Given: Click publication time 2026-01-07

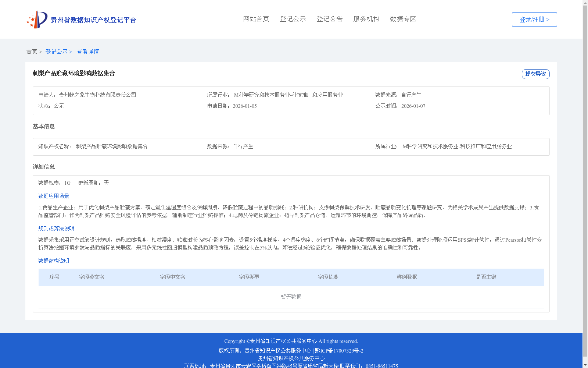Looking at the screenshot, I should tap(413, 106).
